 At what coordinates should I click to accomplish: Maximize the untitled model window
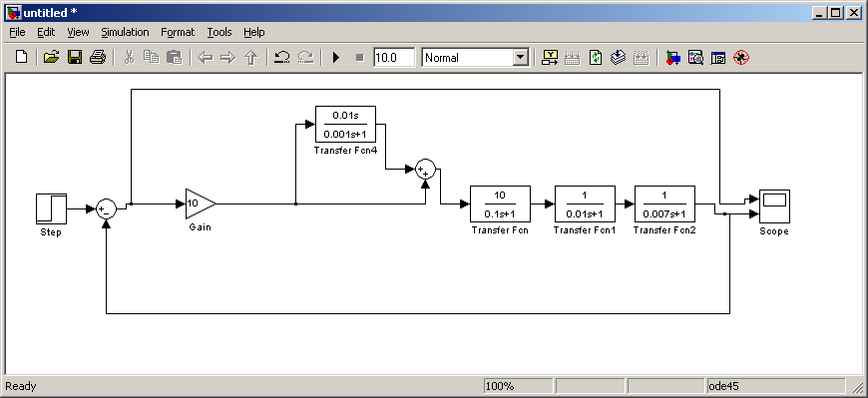tap(836, 13)
